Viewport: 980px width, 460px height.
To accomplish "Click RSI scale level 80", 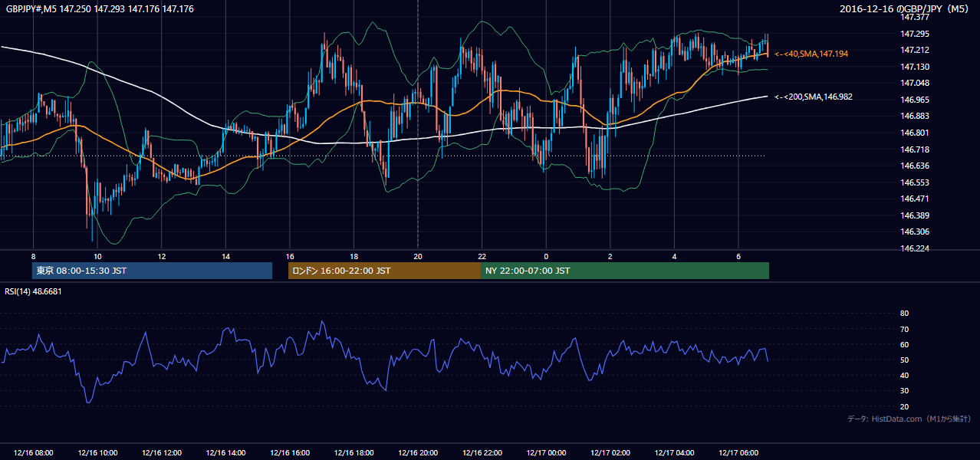I will pos(904,314).
